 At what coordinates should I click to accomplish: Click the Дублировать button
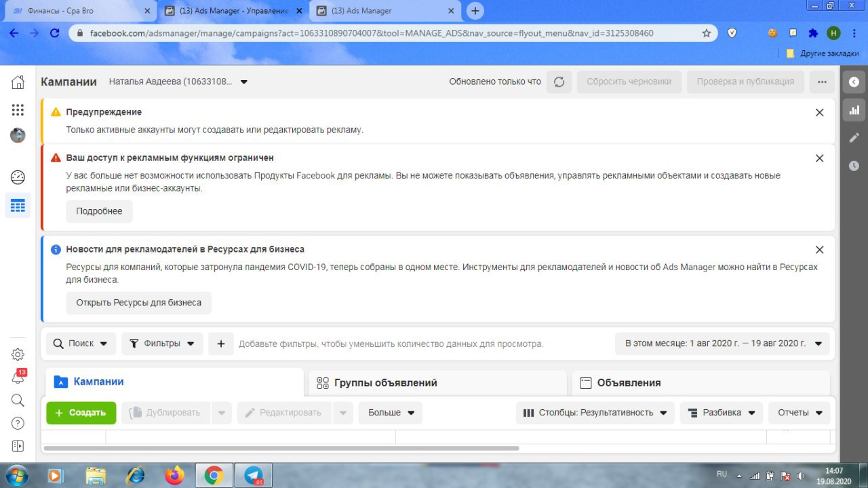166,413
